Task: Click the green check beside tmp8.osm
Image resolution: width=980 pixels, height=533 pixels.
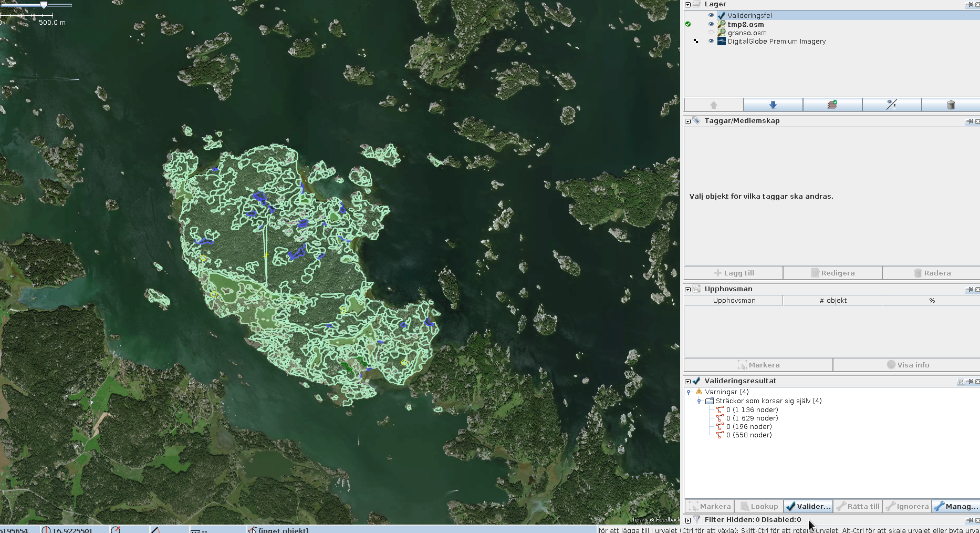Action: (688, 24)
